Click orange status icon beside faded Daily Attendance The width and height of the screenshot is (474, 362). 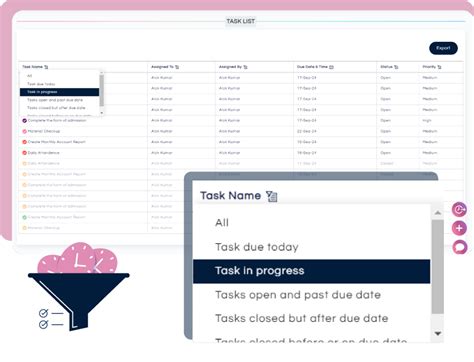click(x=24, y=163)
